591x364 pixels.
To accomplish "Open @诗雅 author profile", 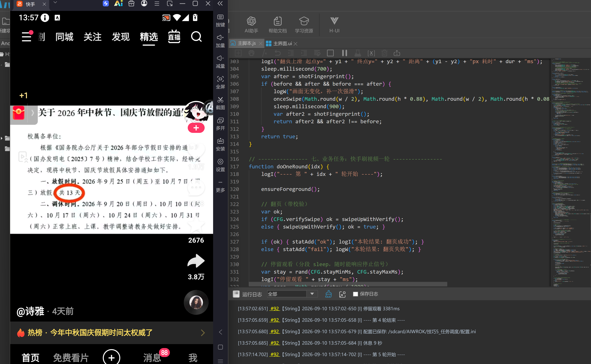I will tap(30, 311).
